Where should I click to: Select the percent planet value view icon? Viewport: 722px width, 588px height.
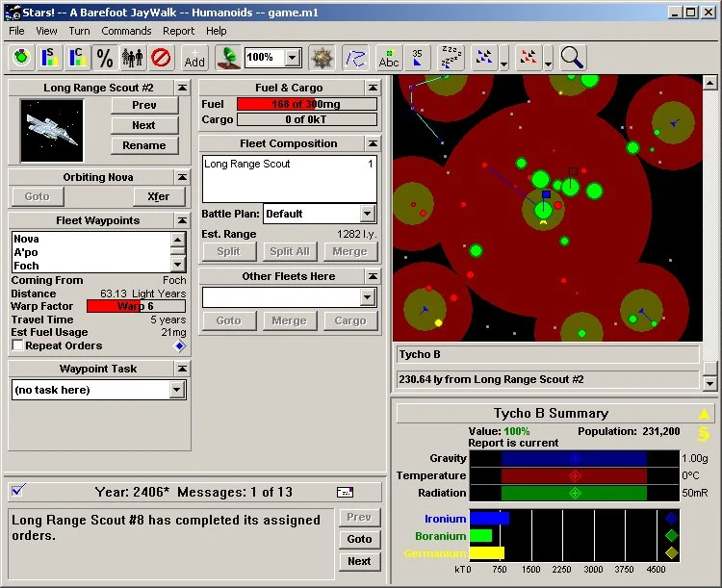(x=105, y=58)
